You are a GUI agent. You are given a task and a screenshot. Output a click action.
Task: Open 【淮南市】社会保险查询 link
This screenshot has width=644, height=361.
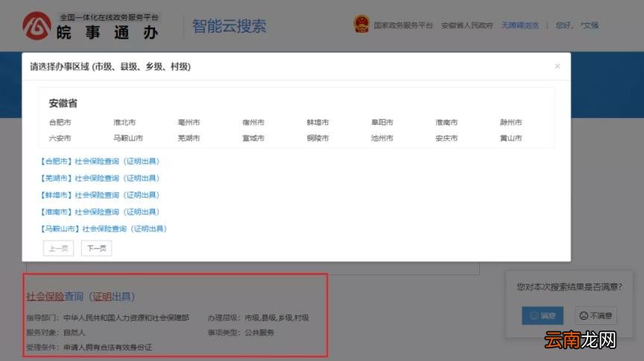[x=100, y=212]
